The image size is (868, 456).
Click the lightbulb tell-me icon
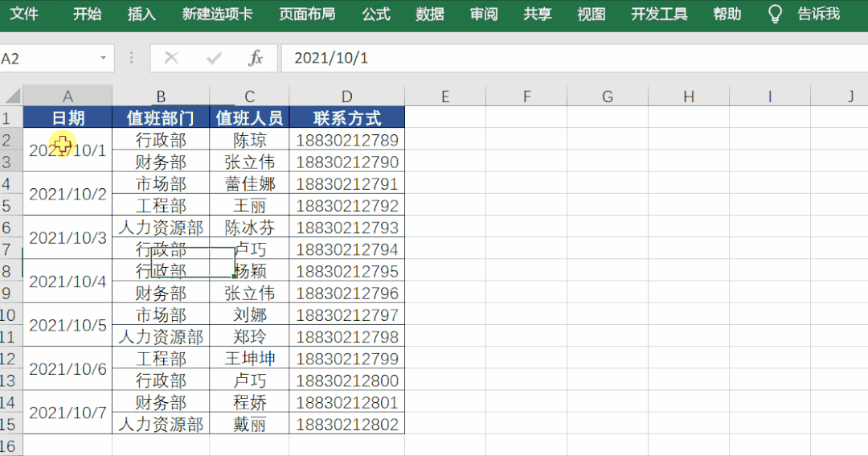click(x=776, y=14)
